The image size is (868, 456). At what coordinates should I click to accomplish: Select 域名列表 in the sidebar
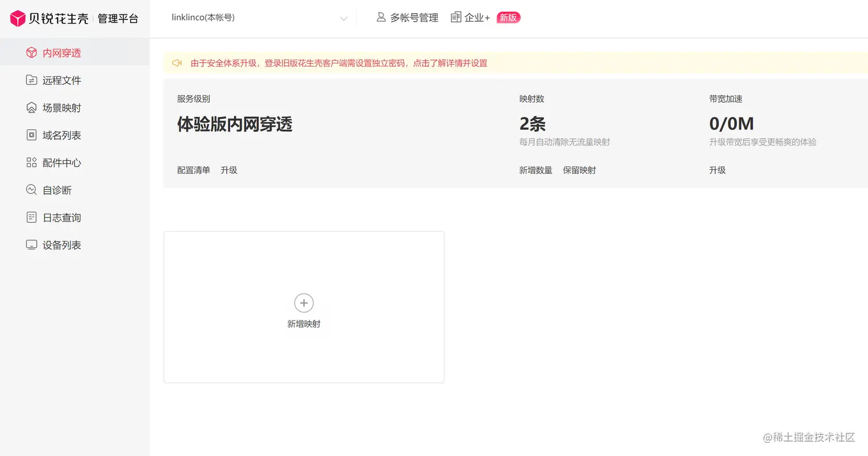pos(75,135)
